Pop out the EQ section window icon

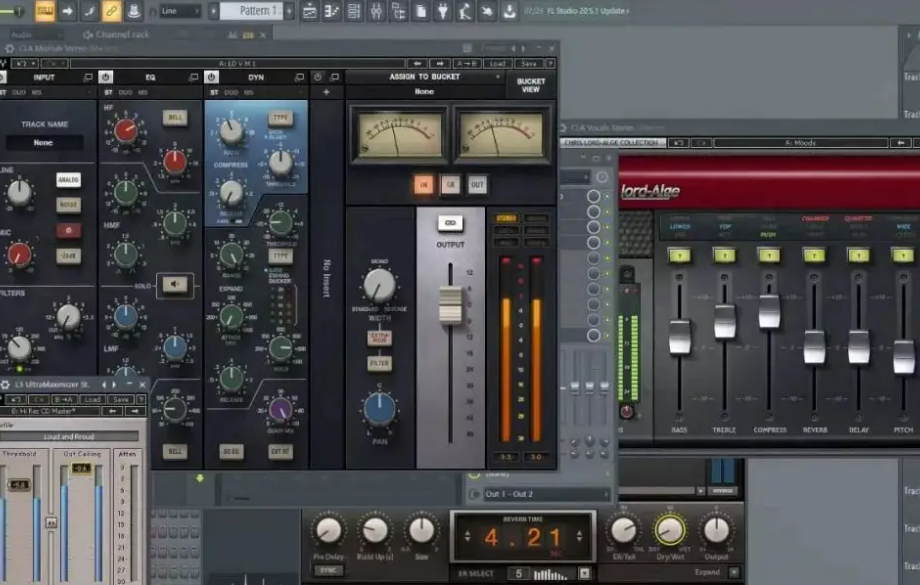pyautogui.click(x=194, y=77)
